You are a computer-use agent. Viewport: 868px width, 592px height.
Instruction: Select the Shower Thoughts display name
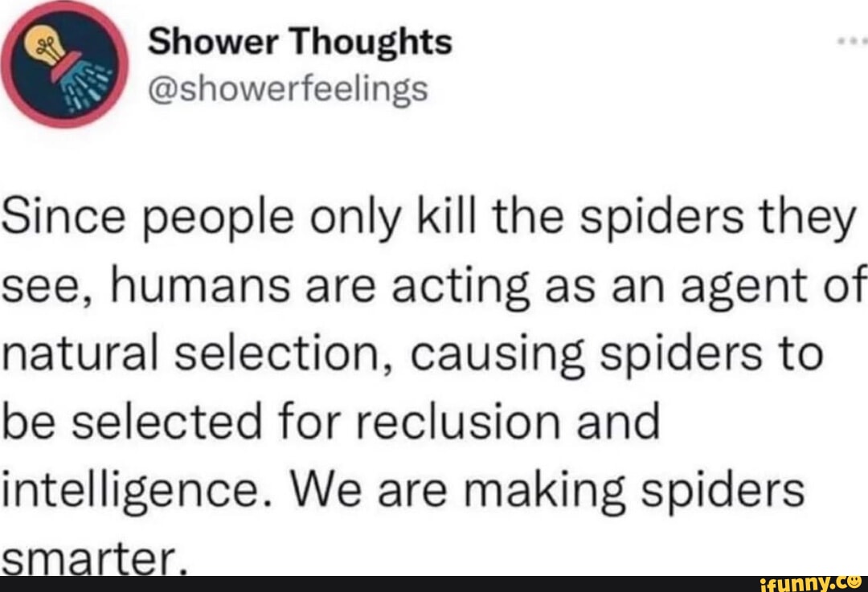coord(298,43)
